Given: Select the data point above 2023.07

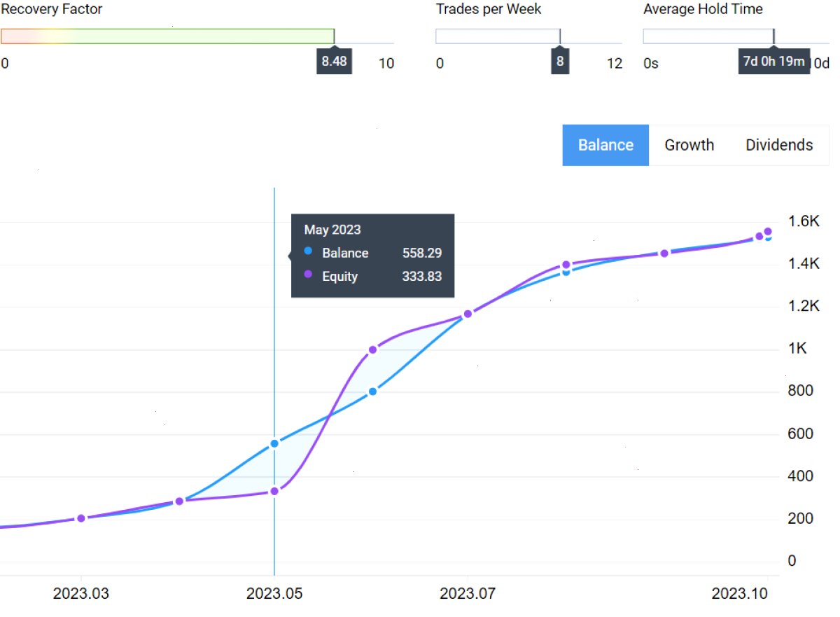Looking at the screenshot, I should tap(468, 314).
